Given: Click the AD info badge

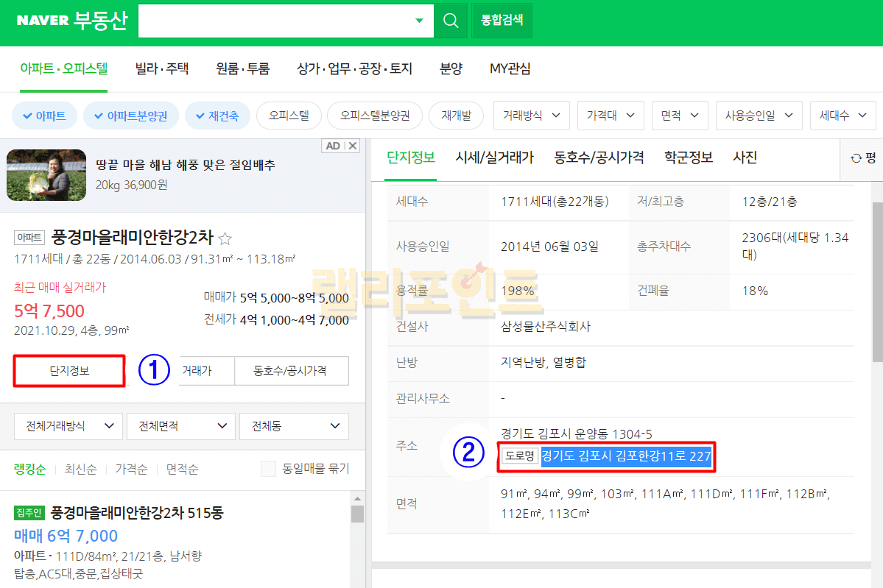Looking at the screenshot, I should 333,146.
